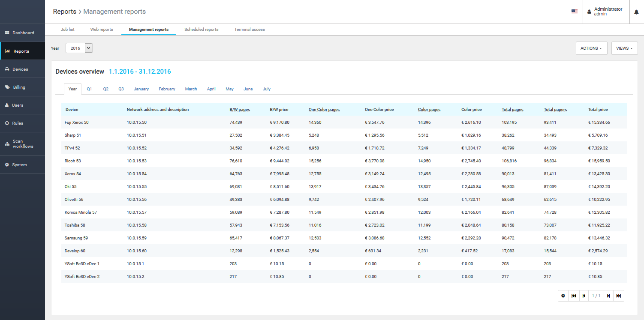Open Billing section in sidebar
The height and width of the screenshot is (320, 644).
point(19,87)
